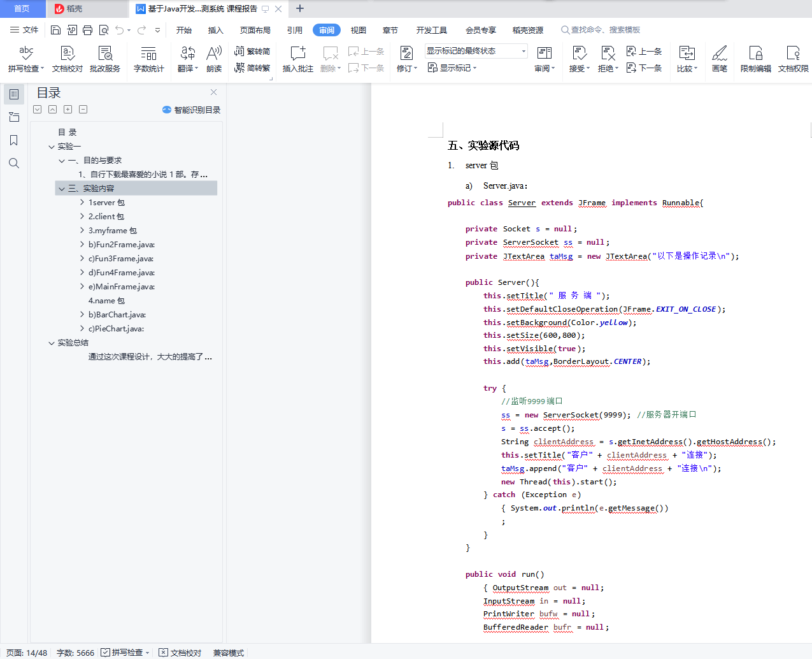812x659 pixels.
Task: Switch to the 首页 tab
Action: [x=22, y=9]
